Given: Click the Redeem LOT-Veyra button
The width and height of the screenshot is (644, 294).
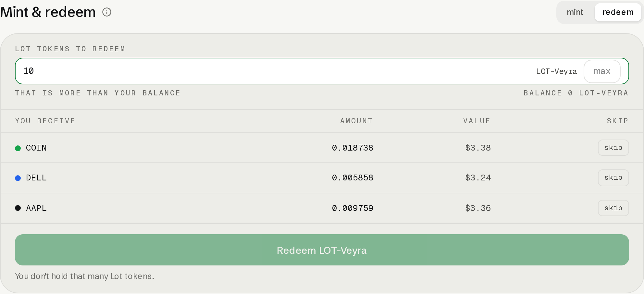Looking at the screenshot, I should (322, 250).
